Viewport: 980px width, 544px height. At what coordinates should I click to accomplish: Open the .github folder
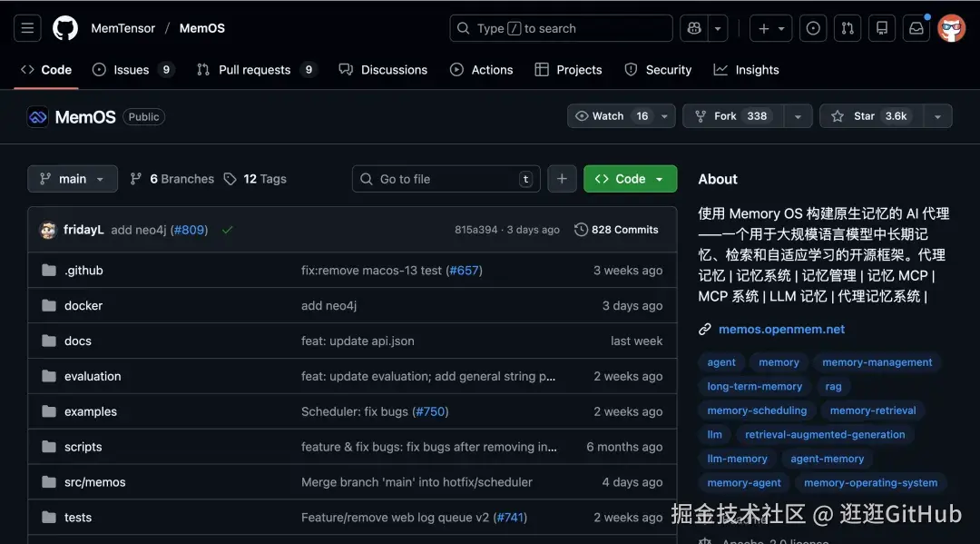pyautogui.click(x=83, y=270)
